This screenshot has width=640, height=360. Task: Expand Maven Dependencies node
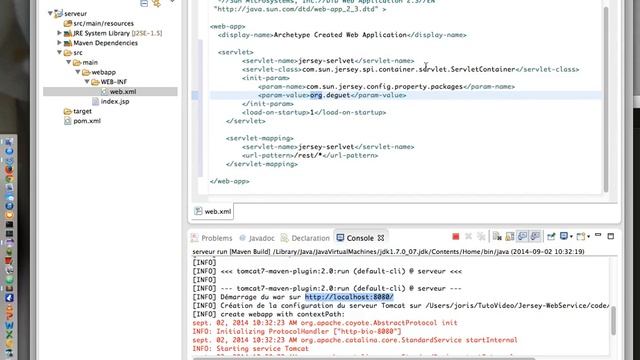point(59,42)
